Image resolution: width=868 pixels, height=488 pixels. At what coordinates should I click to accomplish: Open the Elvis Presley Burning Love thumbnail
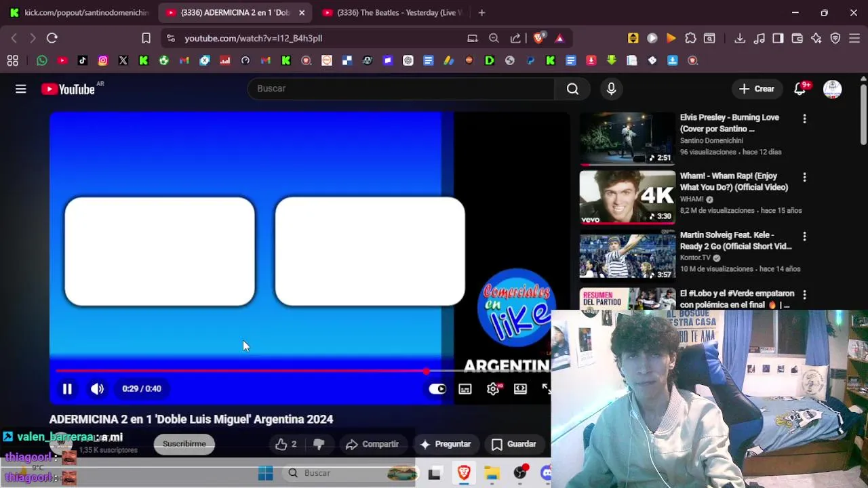(x=627, y=139)
